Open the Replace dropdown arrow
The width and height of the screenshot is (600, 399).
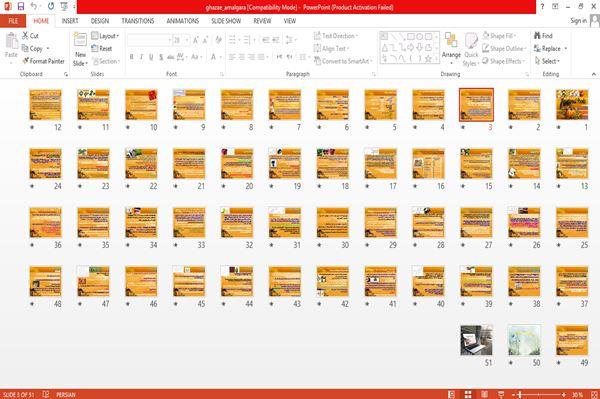(566, 49)
